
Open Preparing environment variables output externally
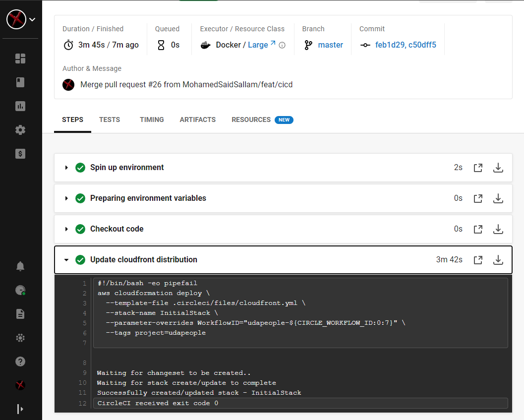pyautogui.click(x=478, y=198)
